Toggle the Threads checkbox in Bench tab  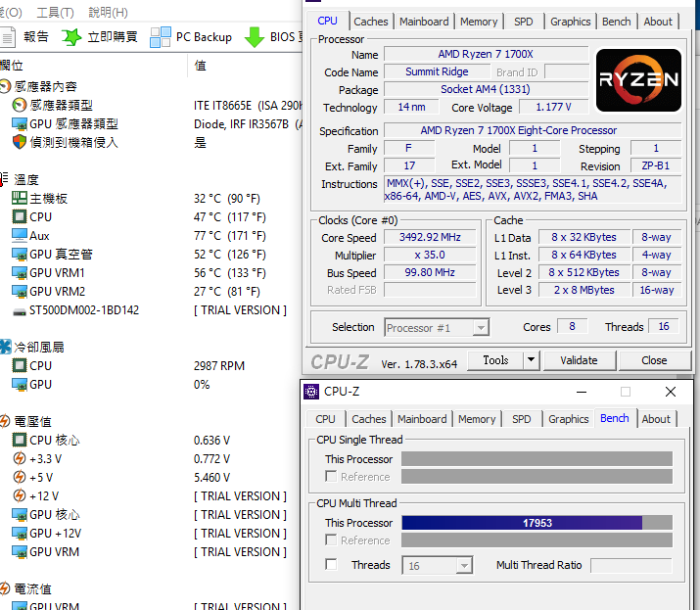[x=331, y=564]
